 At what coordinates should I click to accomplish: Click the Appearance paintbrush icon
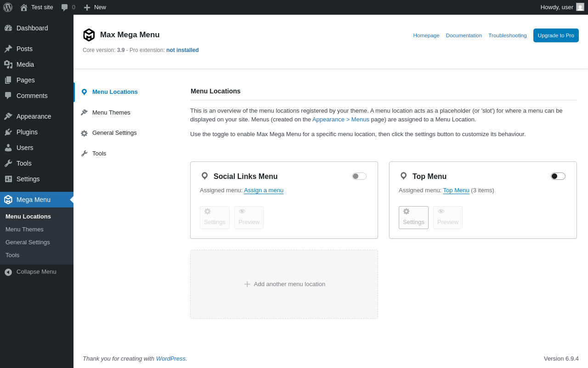click(8, 116)
